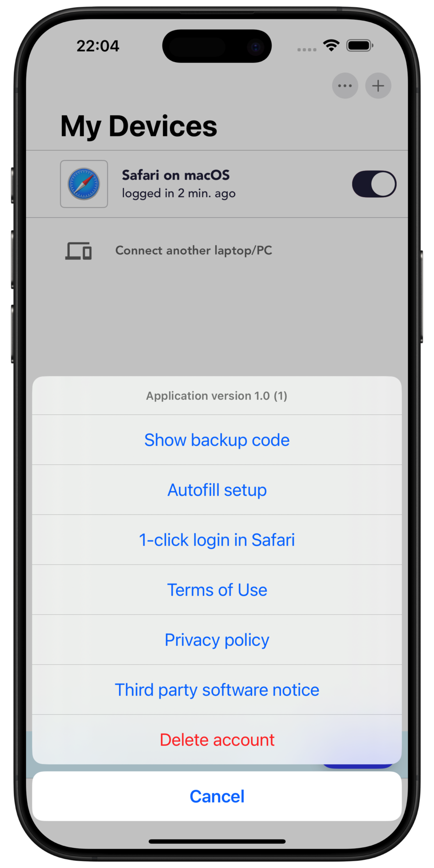Viewport: 434px width, 868px height.
Task: Select Delete account option
Action: (x=217, y=740)
